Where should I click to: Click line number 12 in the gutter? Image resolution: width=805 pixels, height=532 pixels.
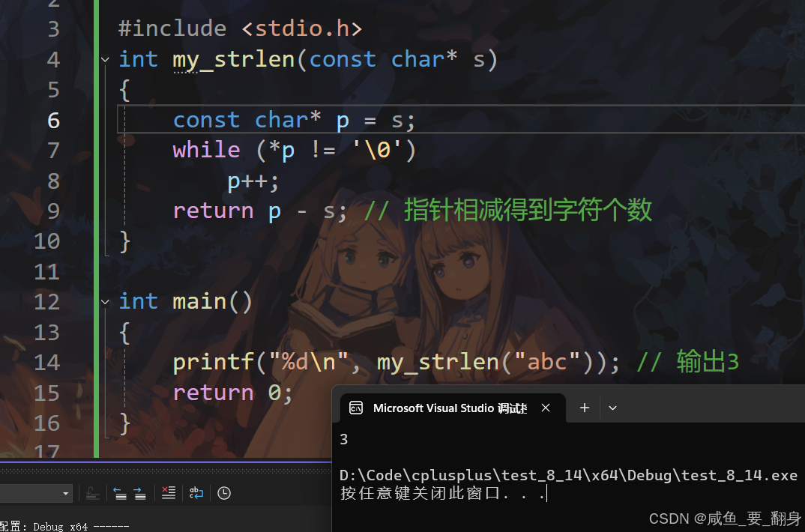point(46,302)
